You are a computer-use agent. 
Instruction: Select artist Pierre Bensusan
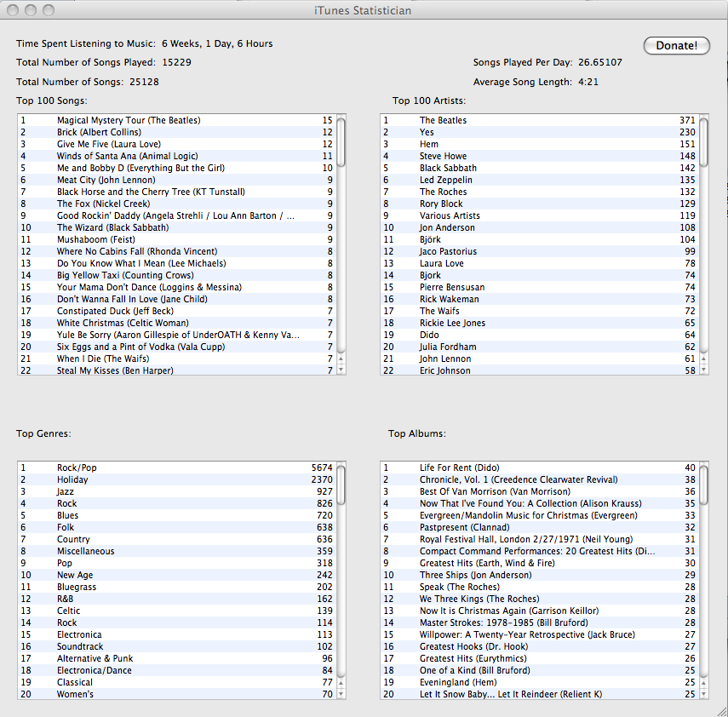click(x=540, y=287)
